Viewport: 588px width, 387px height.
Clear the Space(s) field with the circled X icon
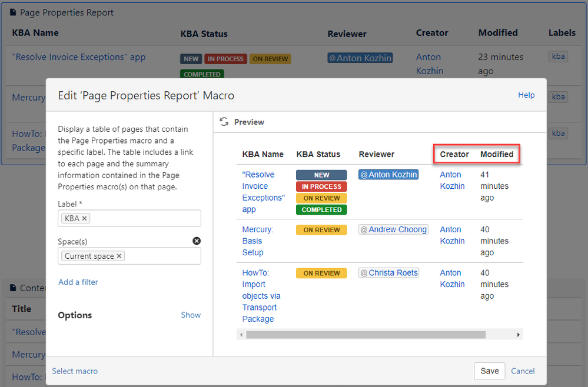tap(197, 241)
